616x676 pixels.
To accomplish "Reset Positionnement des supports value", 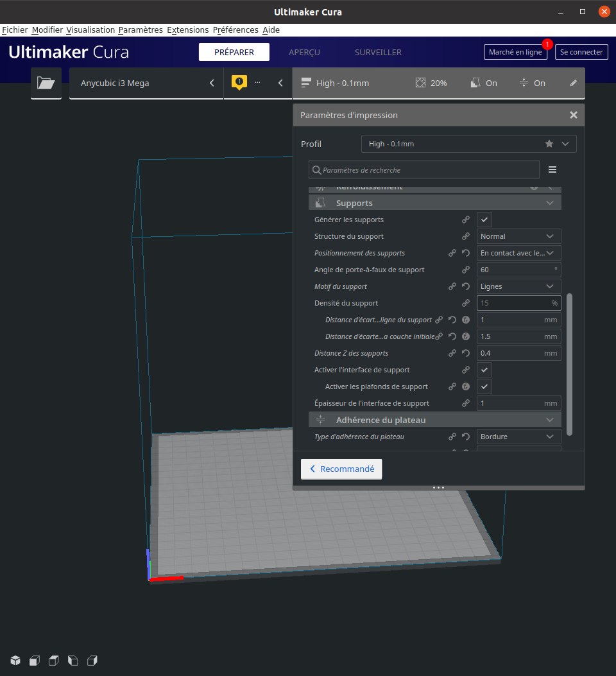I will [x=466, y=253].
